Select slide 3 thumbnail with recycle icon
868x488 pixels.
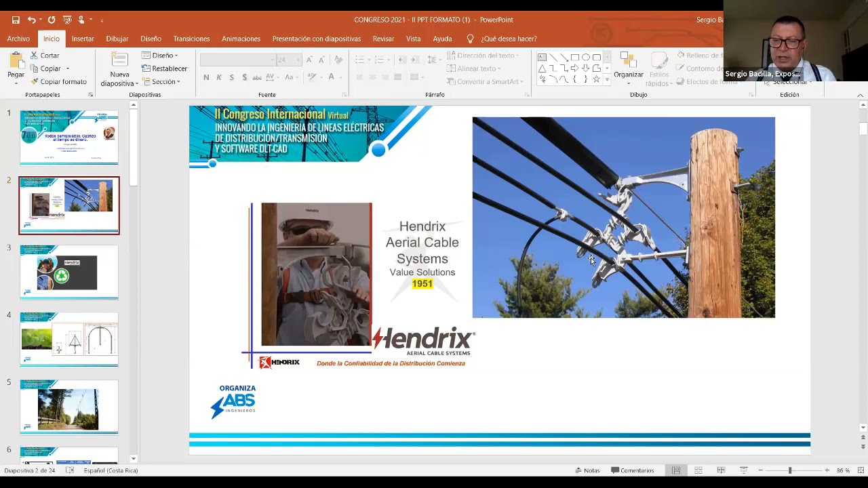[x=69, y=272]
